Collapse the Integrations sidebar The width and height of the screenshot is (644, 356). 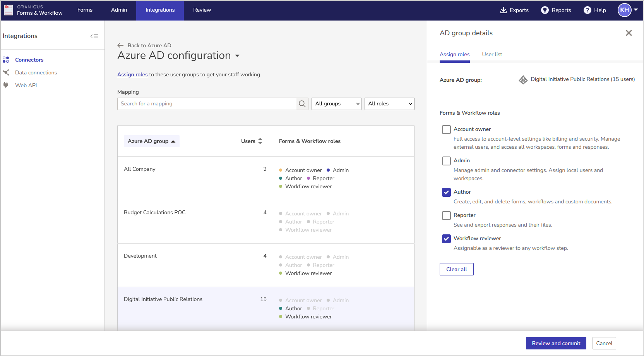[94, 36]
